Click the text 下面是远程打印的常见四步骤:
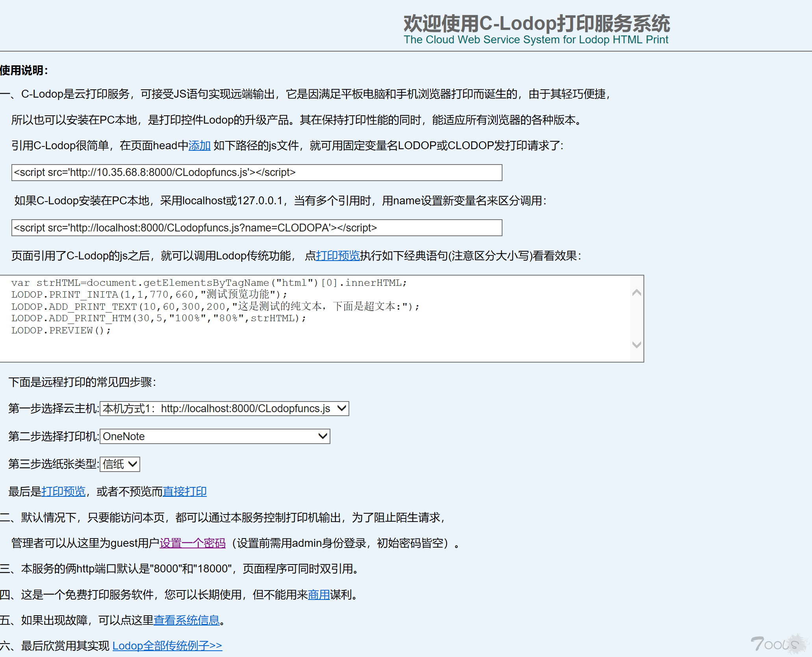This screenshot has width=812, height=657. [82, 382]
